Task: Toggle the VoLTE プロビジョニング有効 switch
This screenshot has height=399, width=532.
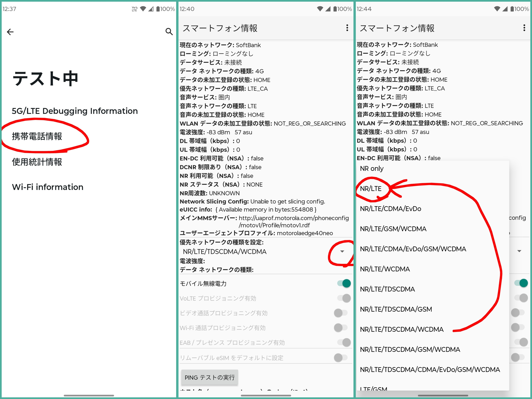Action: 344,298
